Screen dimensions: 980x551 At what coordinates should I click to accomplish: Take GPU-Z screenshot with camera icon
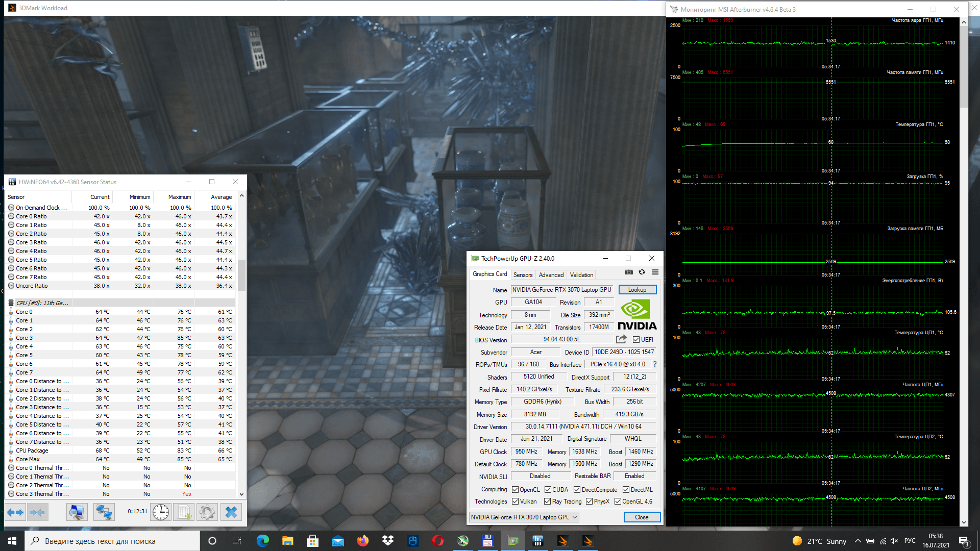[x=629, y=272]
